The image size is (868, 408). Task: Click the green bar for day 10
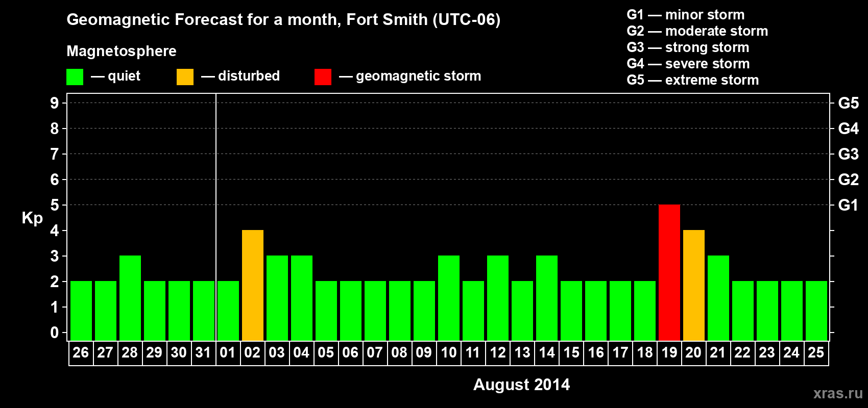(x=449, y=298)
